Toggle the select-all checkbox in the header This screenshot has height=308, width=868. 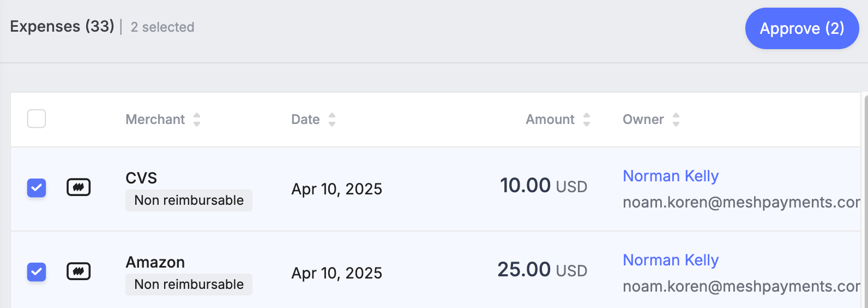(x=37, y=119)
